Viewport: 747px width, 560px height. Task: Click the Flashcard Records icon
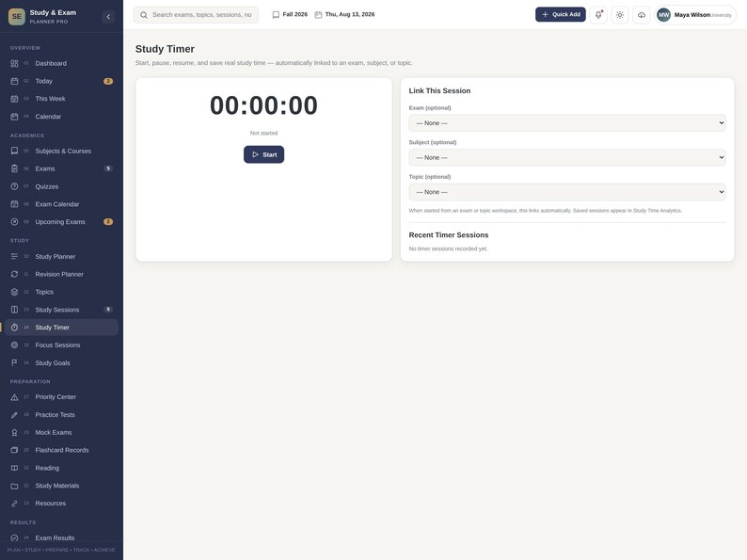(14, 450)
